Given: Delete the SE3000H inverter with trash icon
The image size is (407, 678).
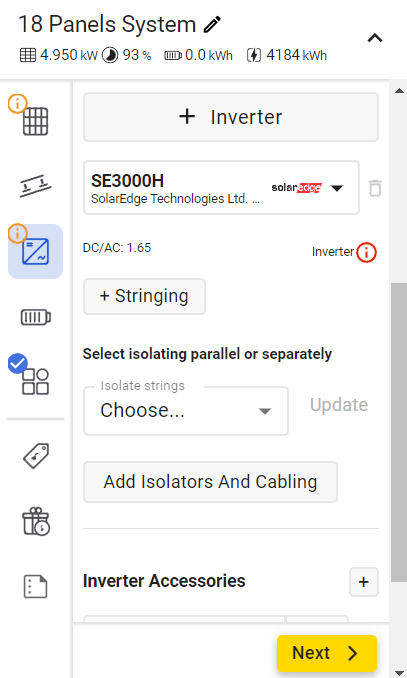Looking at the screenshot, I should pos(375,188).
